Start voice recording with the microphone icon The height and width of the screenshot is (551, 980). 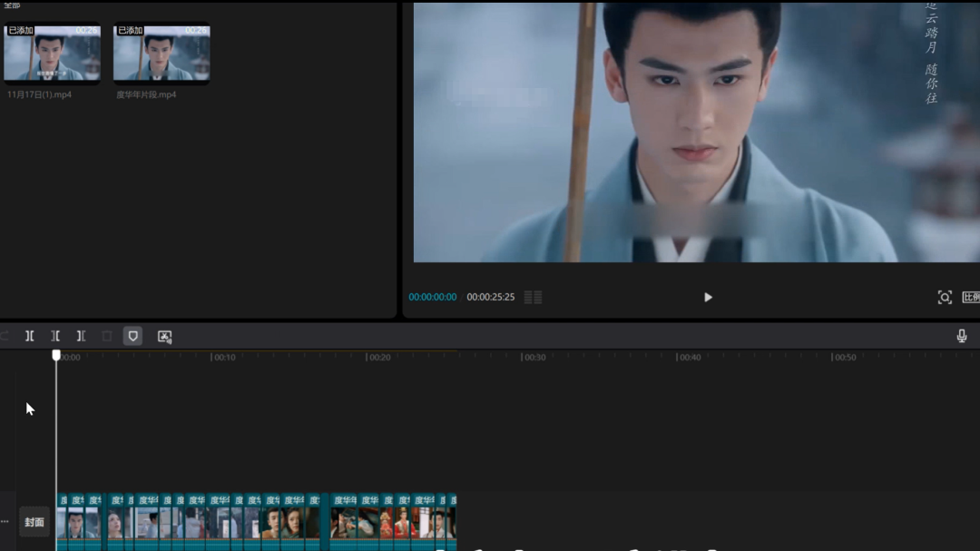[x=962, y=336]
